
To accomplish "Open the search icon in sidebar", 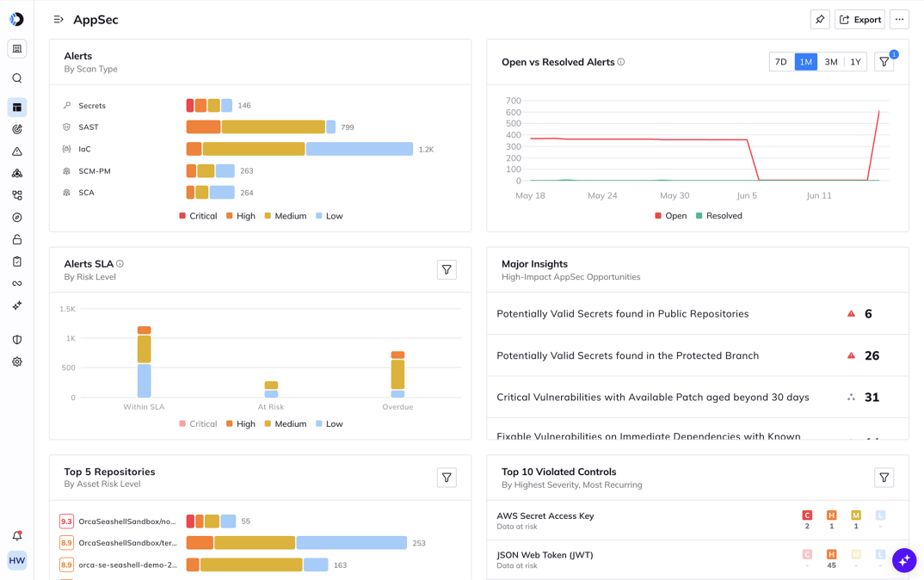I will (x=17, y=78).
